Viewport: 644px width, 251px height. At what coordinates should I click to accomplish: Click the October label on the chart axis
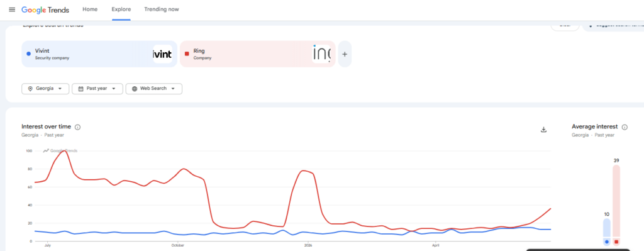tap(177, 245)
